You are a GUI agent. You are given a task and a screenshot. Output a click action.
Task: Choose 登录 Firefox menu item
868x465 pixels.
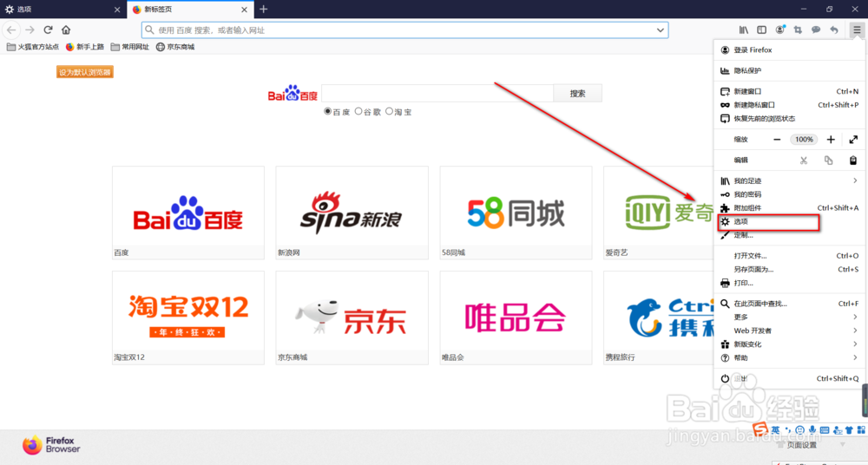click(789, 49)
